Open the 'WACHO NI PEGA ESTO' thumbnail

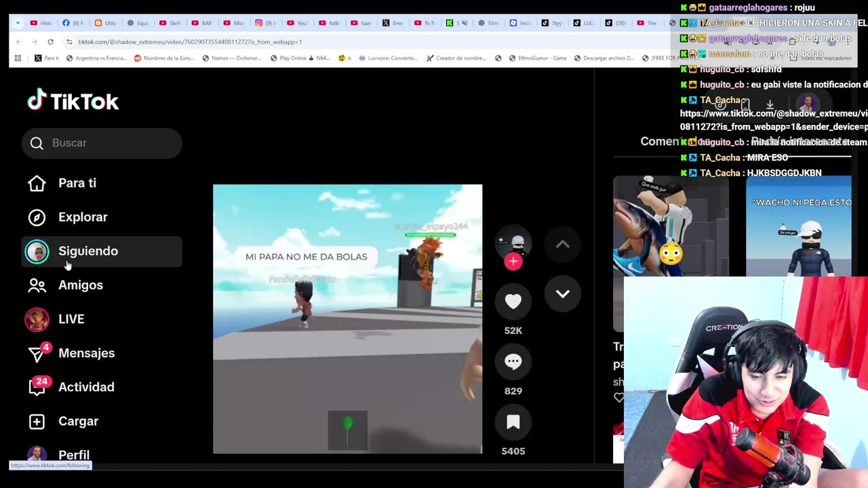point(798,227)
